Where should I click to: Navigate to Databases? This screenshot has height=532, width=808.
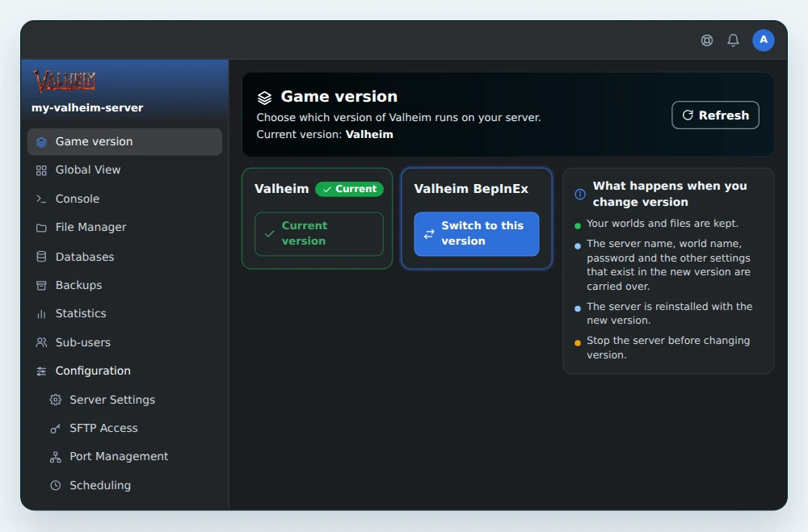124,257
